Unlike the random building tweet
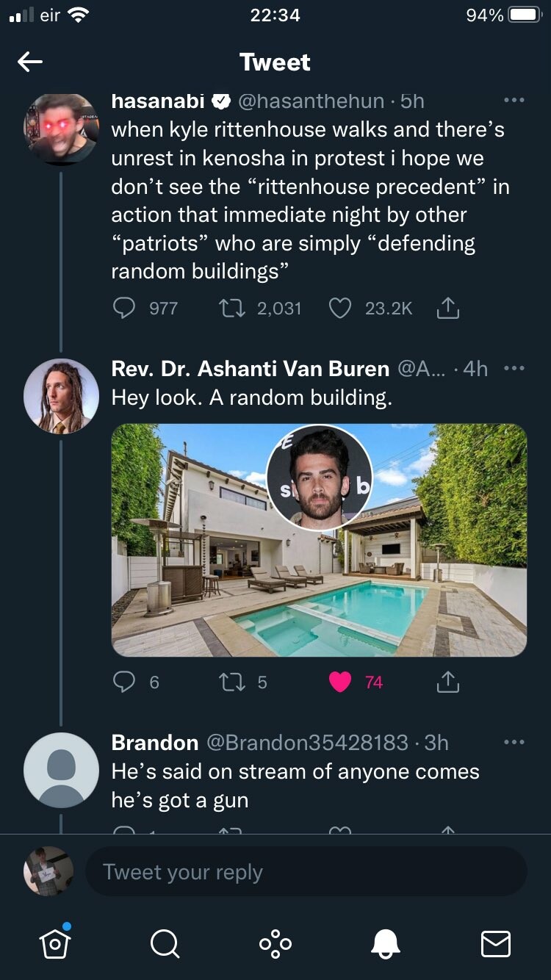The image size is (551, 980). click(340, 682)
